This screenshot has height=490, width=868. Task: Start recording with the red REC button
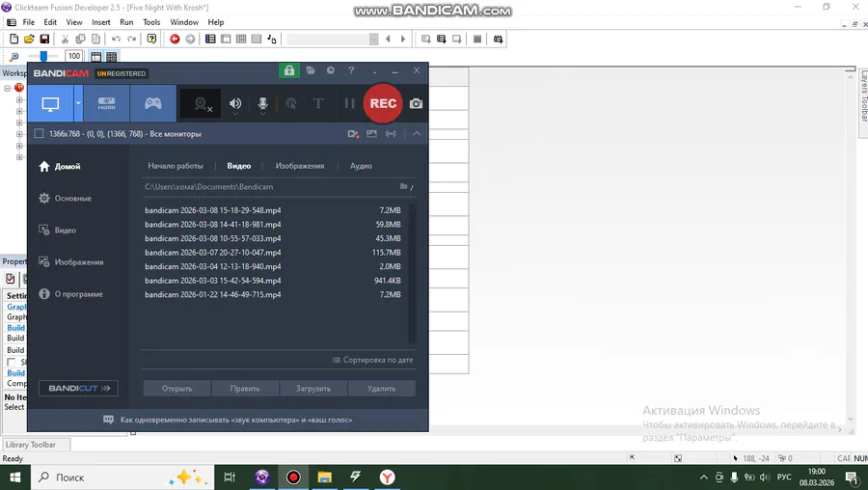click(x=383, y=103)
